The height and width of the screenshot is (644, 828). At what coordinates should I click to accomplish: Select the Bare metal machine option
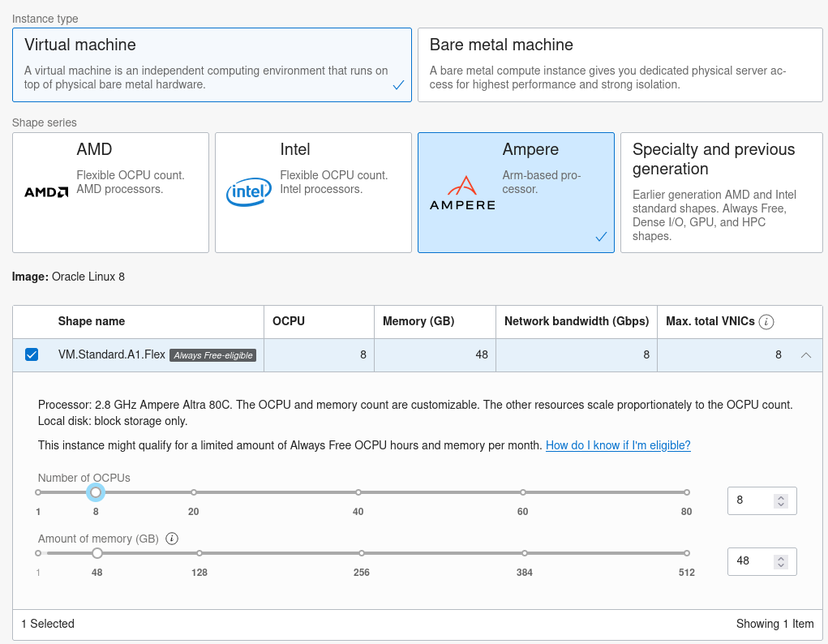pos(620,65)
